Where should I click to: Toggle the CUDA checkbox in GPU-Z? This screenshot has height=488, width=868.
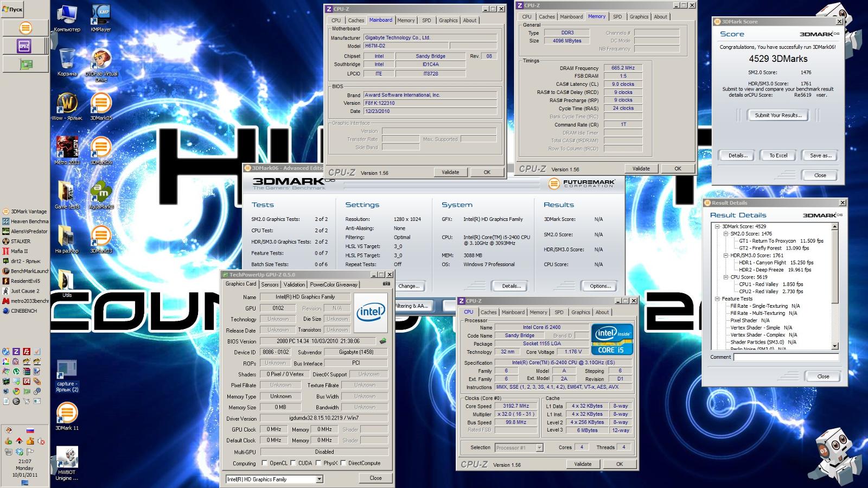click(293, 463)
